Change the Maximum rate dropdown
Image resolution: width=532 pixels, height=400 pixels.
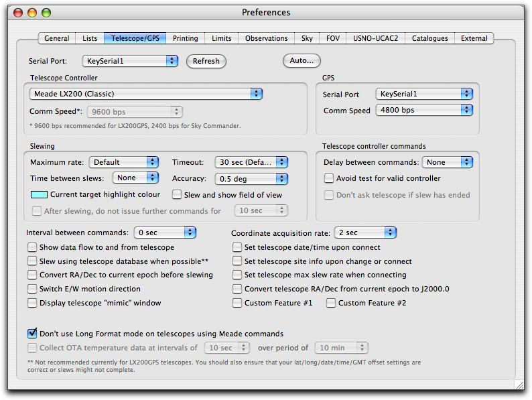coord(124,162)
